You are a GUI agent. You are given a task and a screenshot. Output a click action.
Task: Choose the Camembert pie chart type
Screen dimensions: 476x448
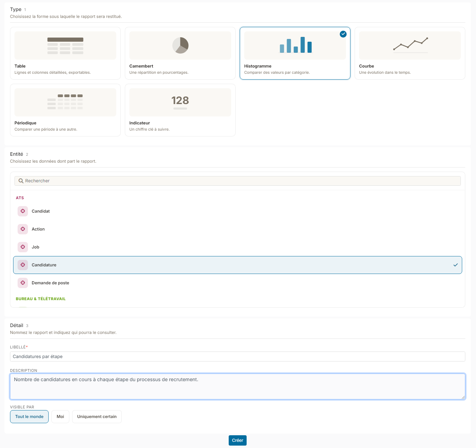180,53
